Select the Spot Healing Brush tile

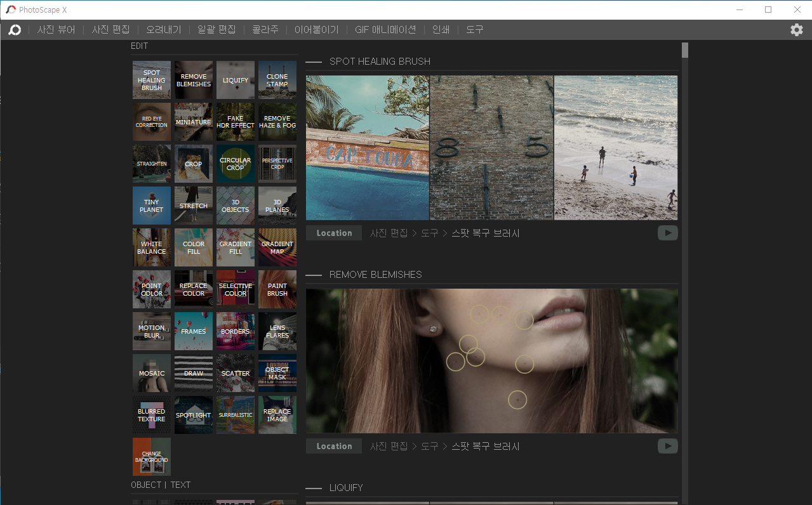tap(152, 80)
